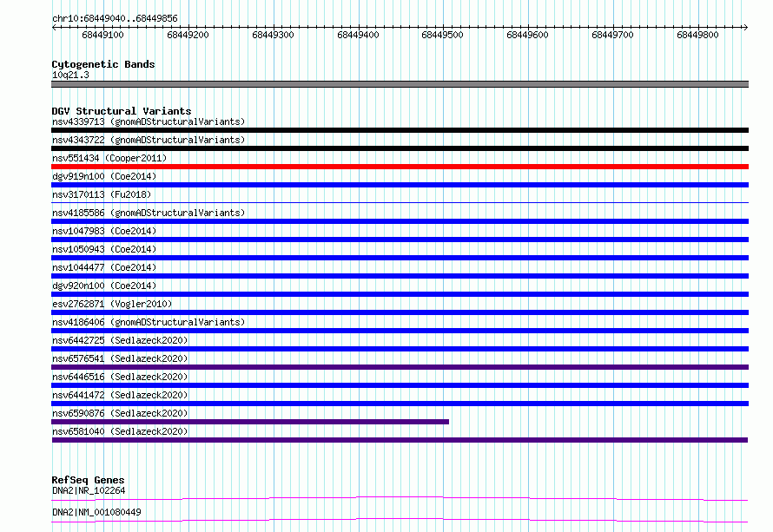This screenshot has width=773, height=532.
Task: Select the RefSeq Genes track title
Action: [88, 480]
